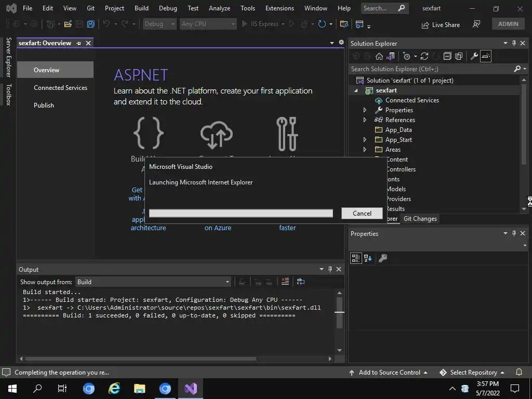Pin the Output panel
532x399 pixels.
point(330,269)
